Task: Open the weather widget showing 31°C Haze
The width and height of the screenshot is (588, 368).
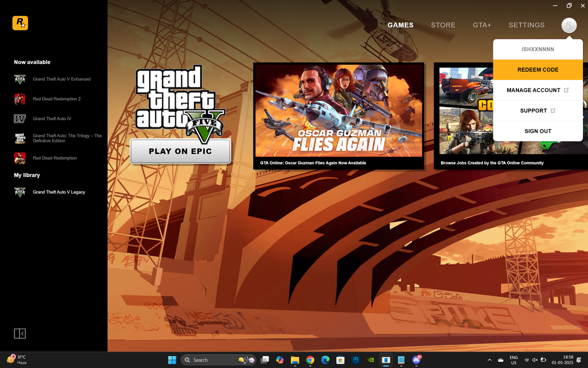Action: click(17, 360)
